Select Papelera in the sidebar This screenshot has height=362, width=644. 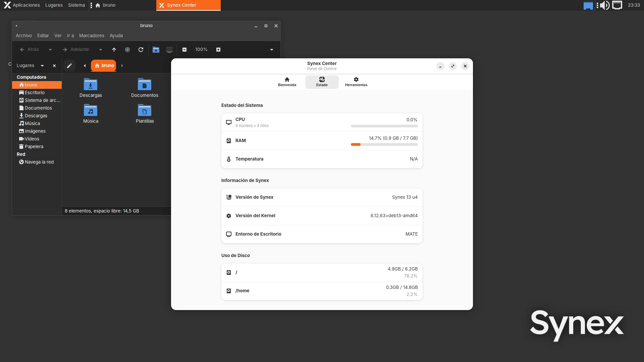click(34, 146)
